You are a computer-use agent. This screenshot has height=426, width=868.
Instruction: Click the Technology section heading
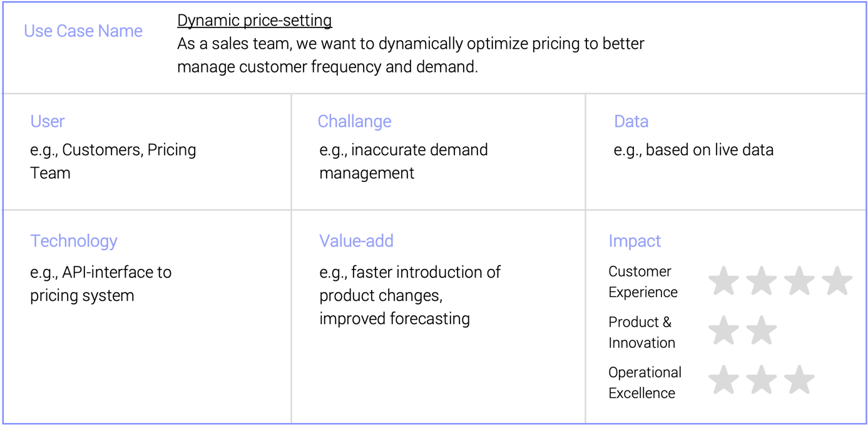coord(74,241)
